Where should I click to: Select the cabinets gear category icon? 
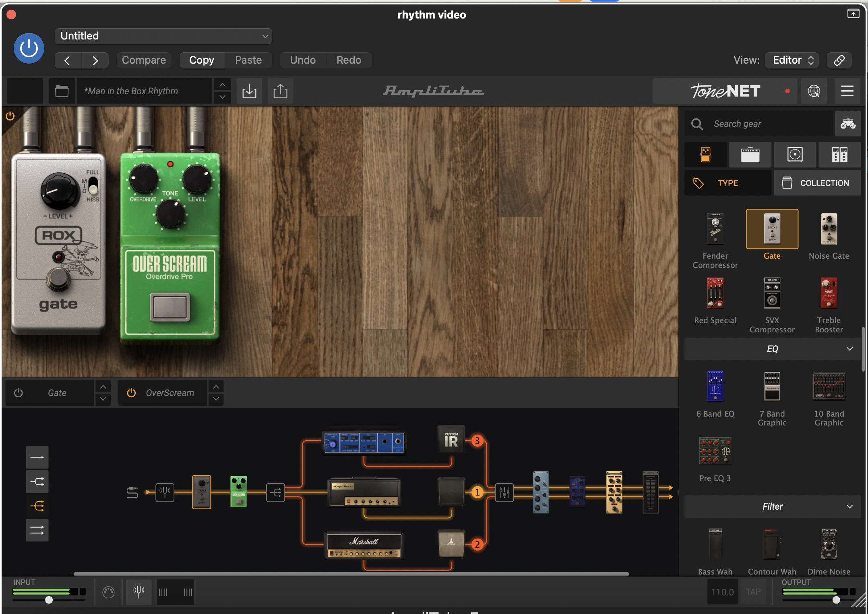pos(795,154)
